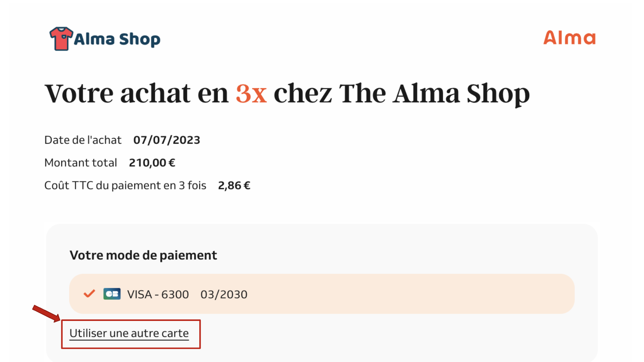Image resolution: width=644 pixels, height=362 pixels.
Task: Click the "Montant total" label
Action: point(81,163)
